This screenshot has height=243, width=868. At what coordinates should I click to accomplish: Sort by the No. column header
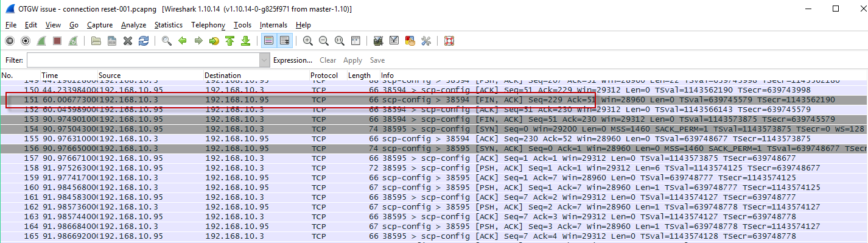pyautogui.click(x=20, y=76)
